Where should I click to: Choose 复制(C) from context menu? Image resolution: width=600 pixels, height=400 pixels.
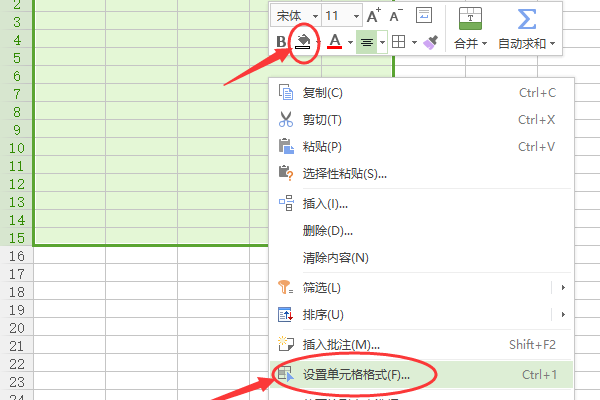point(421,93)
